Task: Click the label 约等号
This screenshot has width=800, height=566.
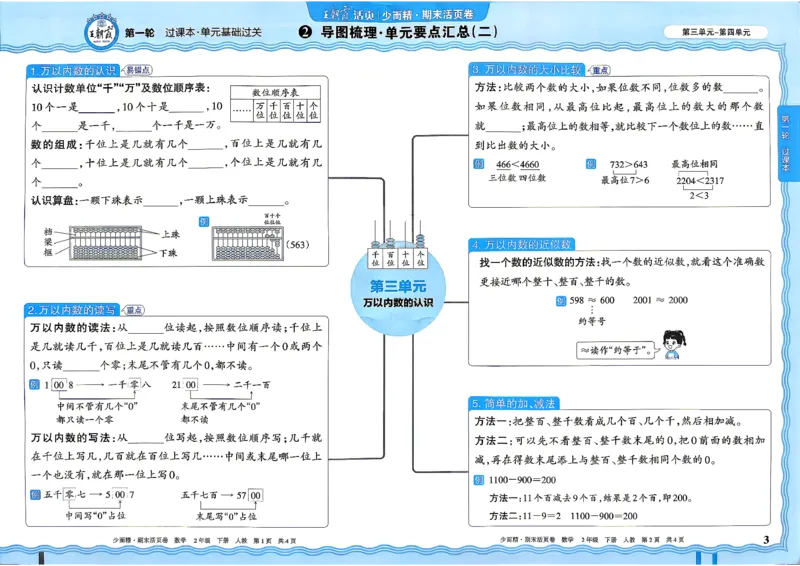Action: pyautogui.click(x=592, y=321)
